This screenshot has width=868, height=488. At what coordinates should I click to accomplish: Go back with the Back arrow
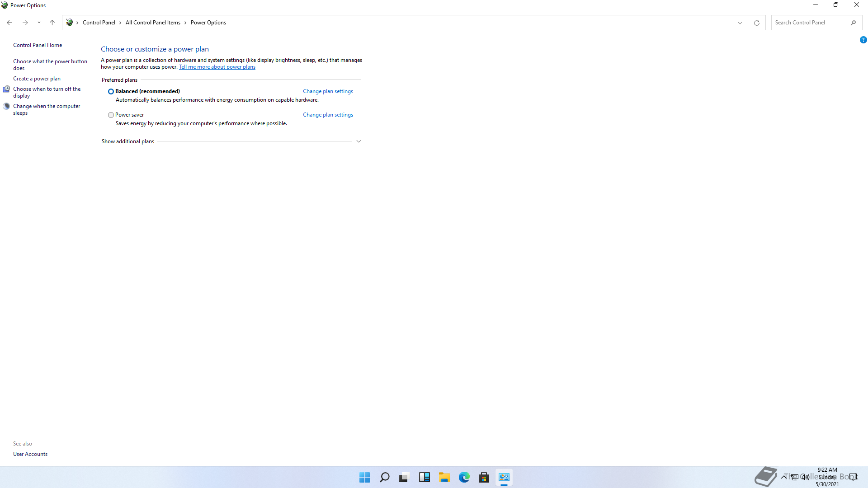tap(9, 23)
